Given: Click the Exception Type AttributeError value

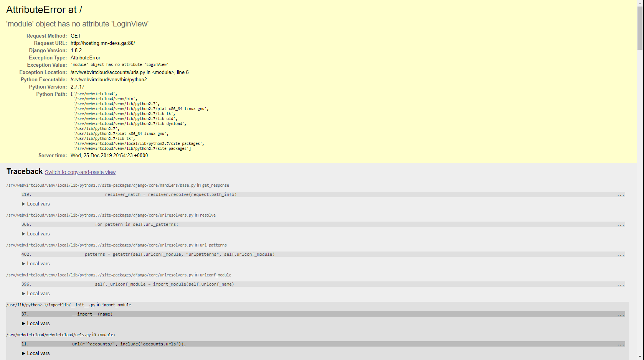Looking at the screenshot, I should (x=86, y=58).
